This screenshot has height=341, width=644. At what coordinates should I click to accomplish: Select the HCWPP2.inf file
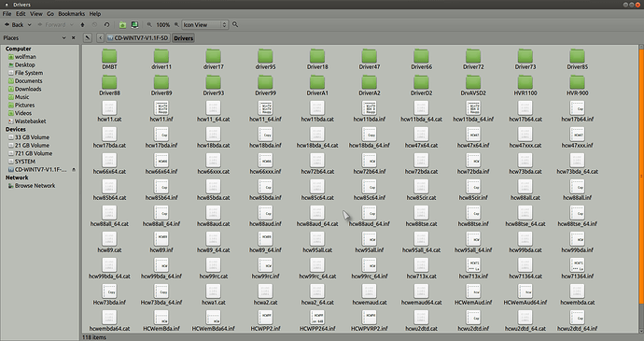click(x=265, y=320)
